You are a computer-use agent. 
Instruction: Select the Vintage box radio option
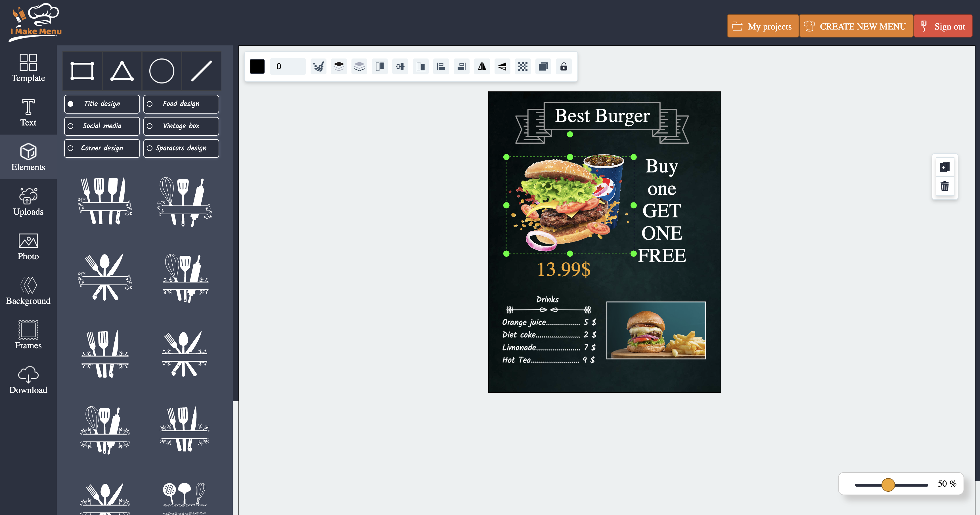[x=181, y=126]
